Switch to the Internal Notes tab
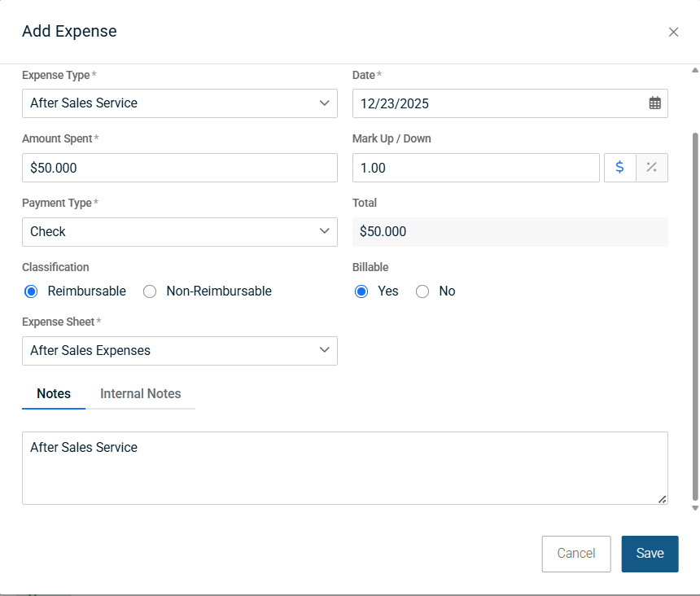700x596 pixels. pyautogui.click(x=140, y=394)
